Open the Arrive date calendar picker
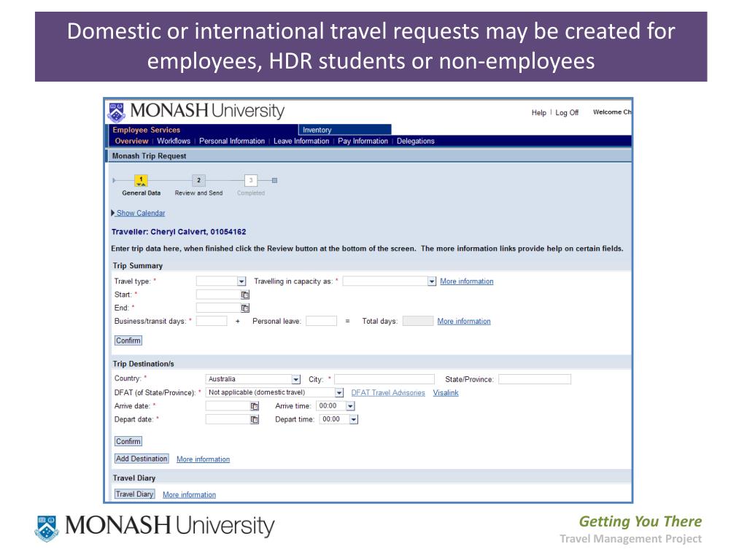The width and height of the screenshot is (747, 560). coord(255,406)
